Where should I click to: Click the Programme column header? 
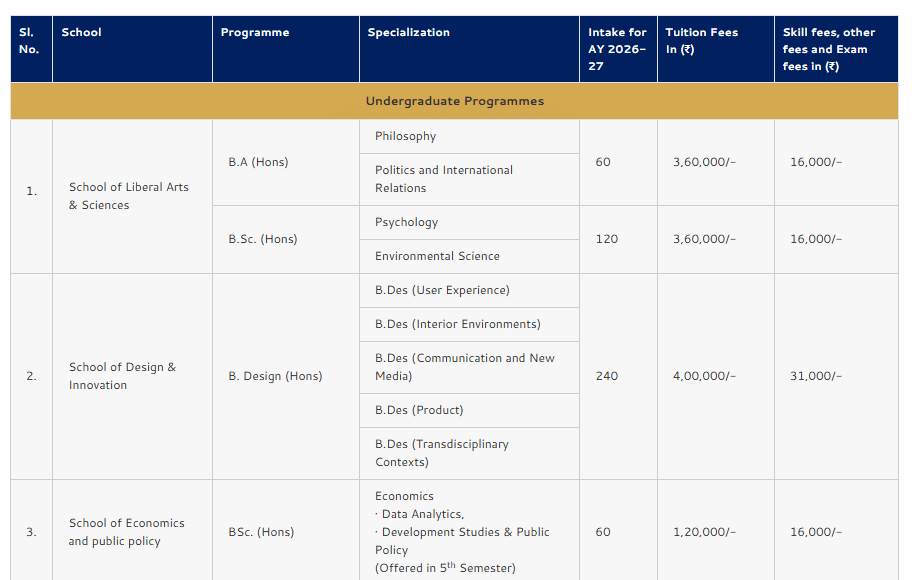(x=255, y=32)
